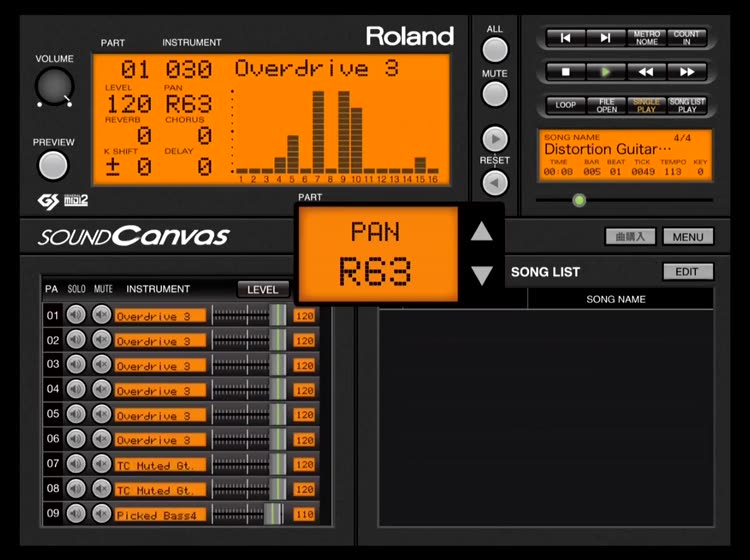
Task: Click the song name Distortion Guitar
Action: pyautogui.click(x=607, y=149)
